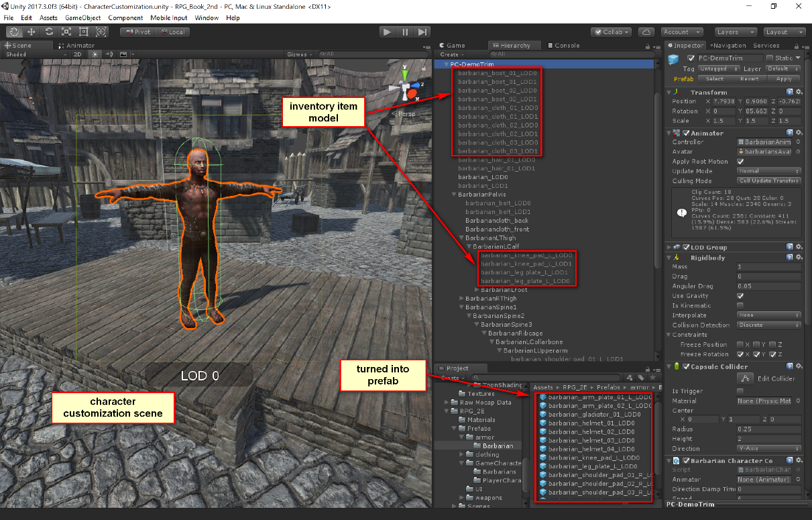Image resolution: width=812 pixels, height=520 pixels.
Task: Expand BarbarianRThigh in Hierarchy
Action: coord(461,299)
